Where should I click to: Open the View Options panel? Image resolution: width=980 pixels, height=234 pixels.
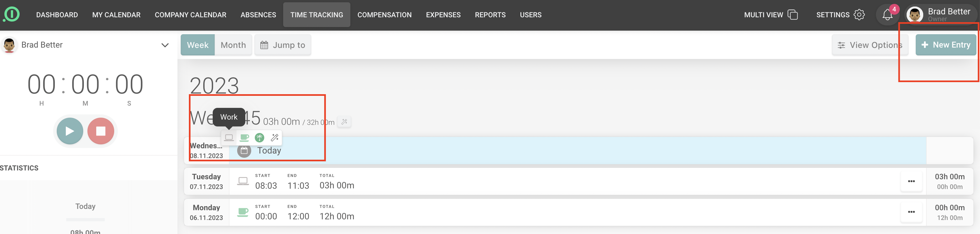870,45
